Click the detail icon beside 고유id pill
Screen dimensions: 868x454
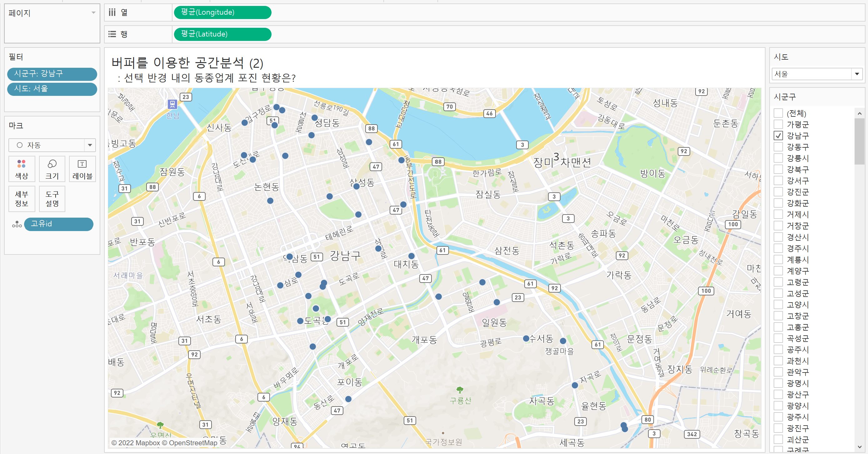coord(17,224)
